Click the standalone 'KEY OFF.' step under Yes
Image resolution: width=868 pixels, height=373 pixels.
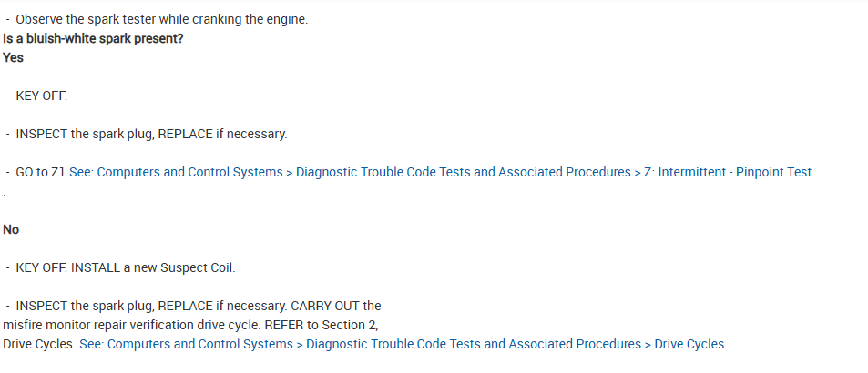pos(41,96)
